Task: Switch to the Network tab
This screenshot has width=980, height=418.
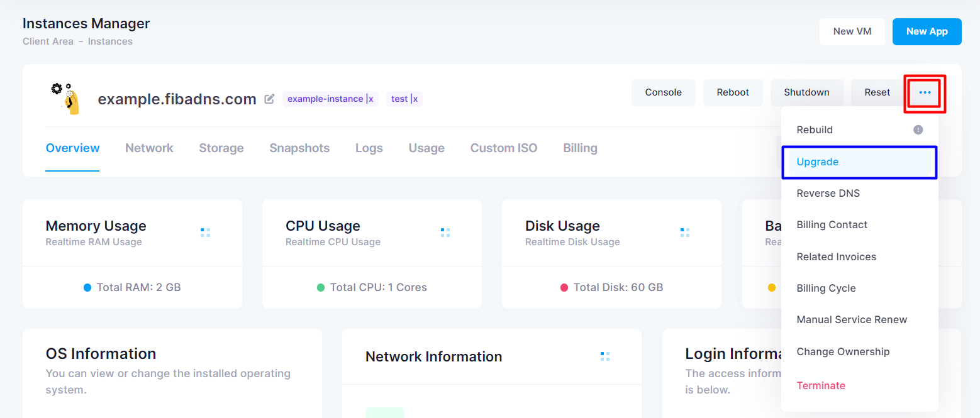Action: 149,148
